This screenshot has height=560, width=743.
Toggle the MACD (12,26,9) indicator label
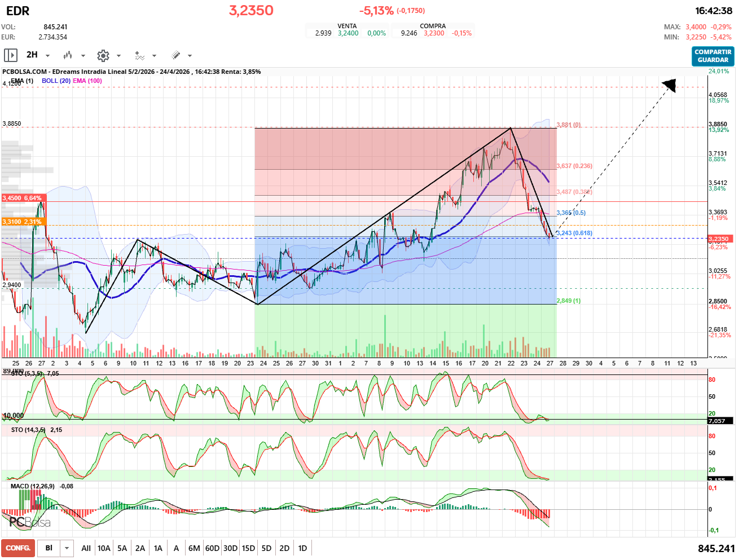click(33, 486)
